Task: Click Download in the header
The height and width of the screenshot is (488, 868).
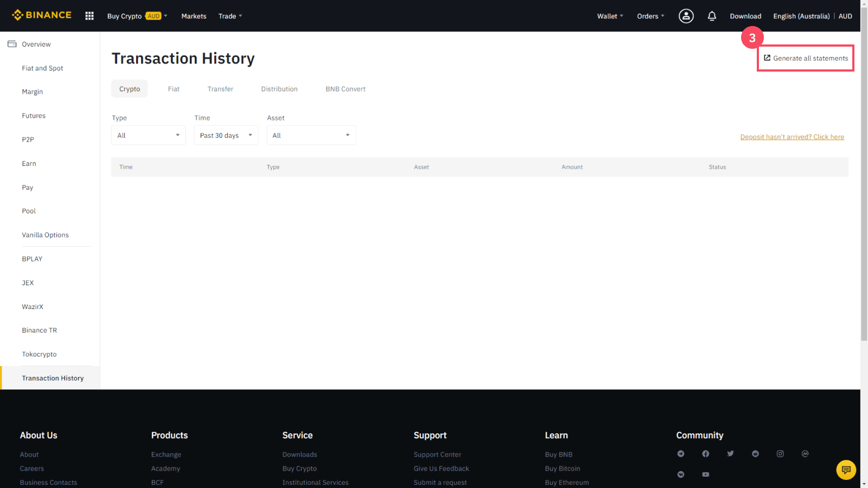Action: click(x=745, y=16)
